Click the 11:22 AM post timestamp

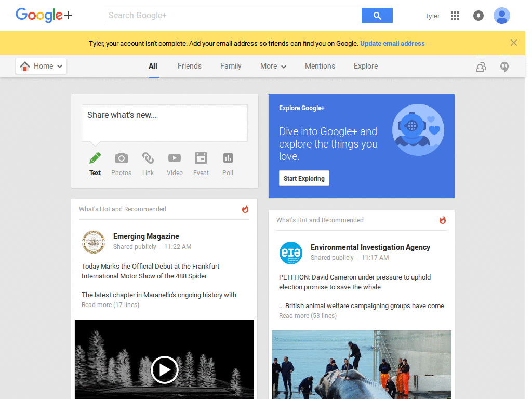(x=178, y=247)
